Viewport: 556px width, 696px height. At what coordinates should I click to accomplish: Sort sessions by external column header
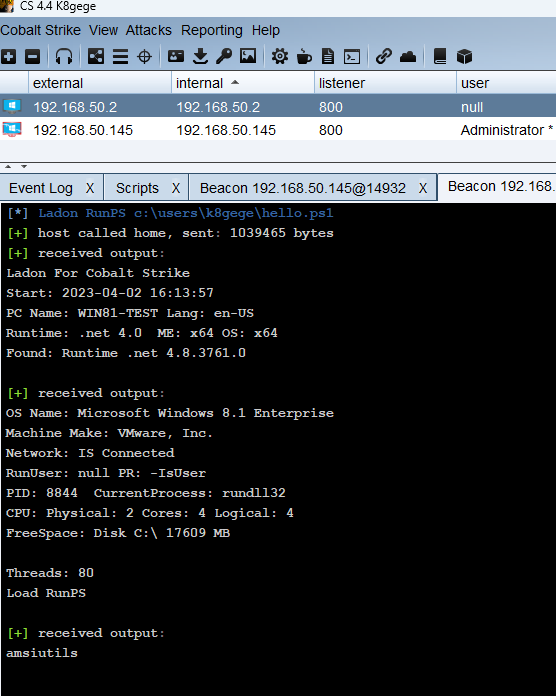[100, 83]
